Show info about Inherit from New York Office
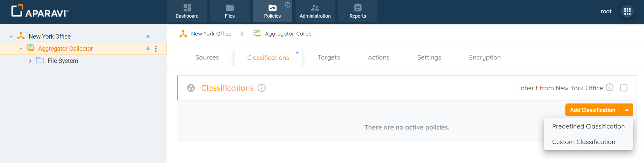Viewport: 644px width, 163px height. [x=610, y=88]
